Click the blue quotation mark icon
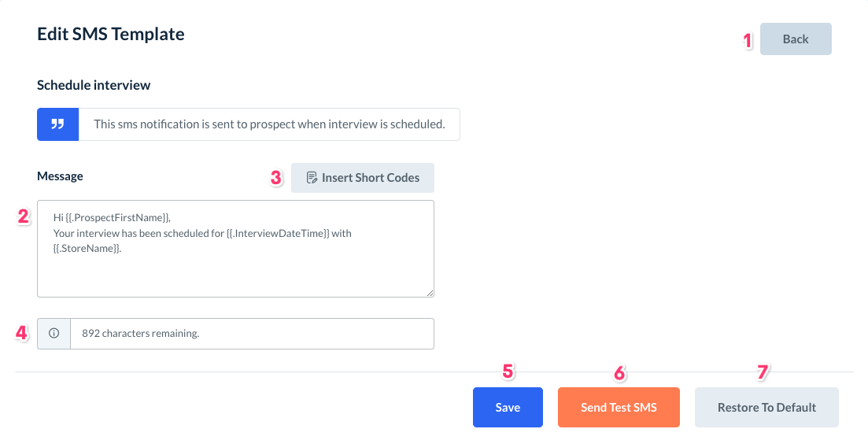The width and height of the screenshot is (868, 440). tap(57, 124)
